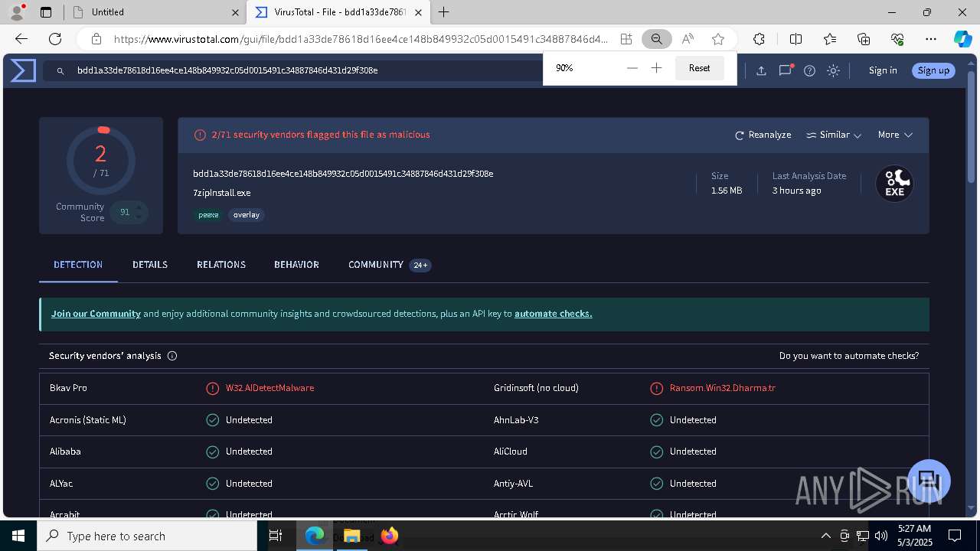Decrease zoom with minus button
Viewport: 980px width, 551px height.
(632, 68)
